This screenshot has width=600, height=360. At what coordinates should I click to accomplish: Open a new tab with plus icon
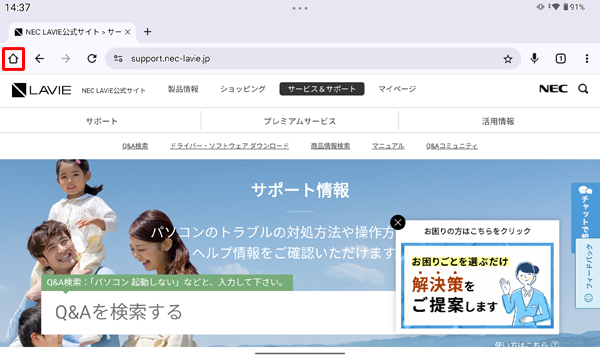pyautogui.click(x=147, y=32)
